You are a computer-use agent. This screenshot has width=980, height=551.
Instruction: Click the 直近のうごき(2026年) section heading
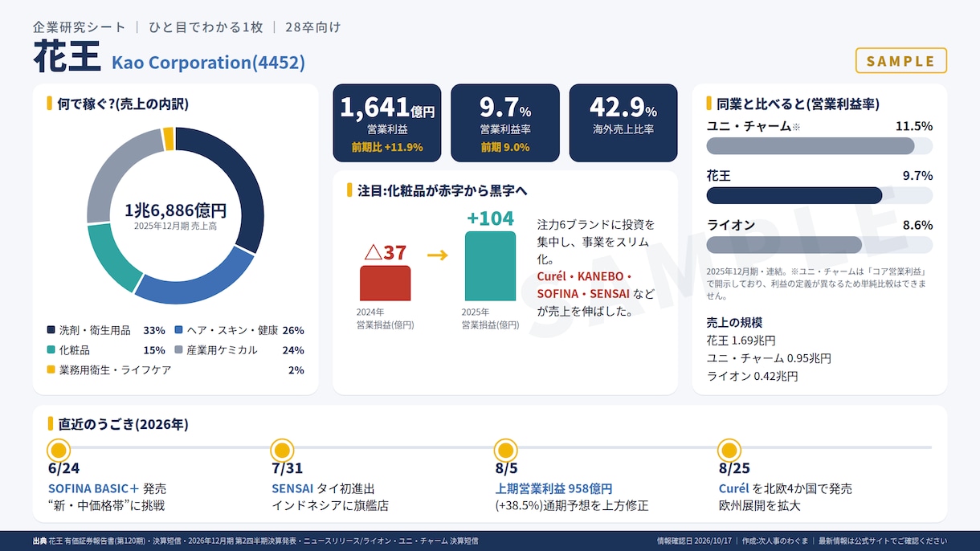[123, 424]
